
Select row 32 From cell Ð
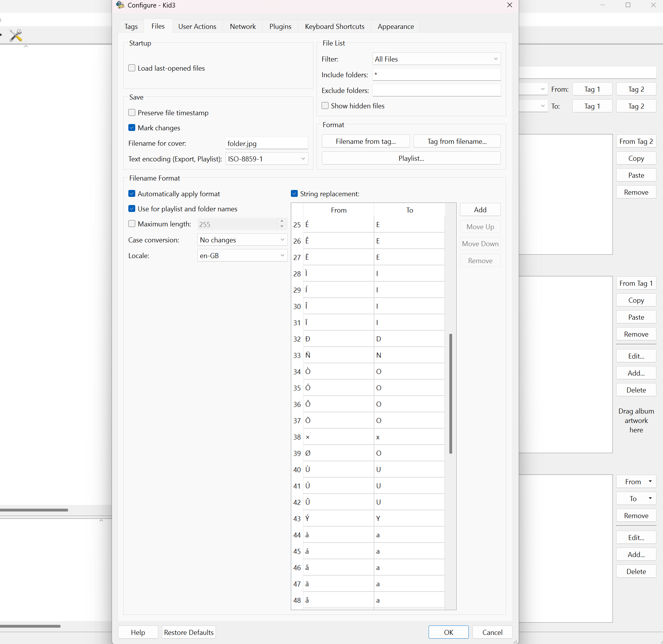pos(338,338)
